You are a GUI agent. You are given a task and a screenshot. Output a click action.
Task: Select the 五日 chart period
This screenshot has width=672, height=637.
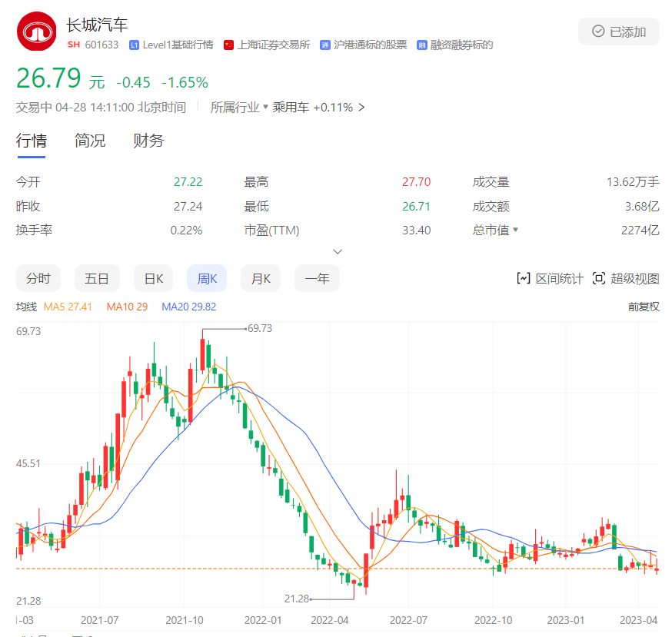click(x=97, y=278)
